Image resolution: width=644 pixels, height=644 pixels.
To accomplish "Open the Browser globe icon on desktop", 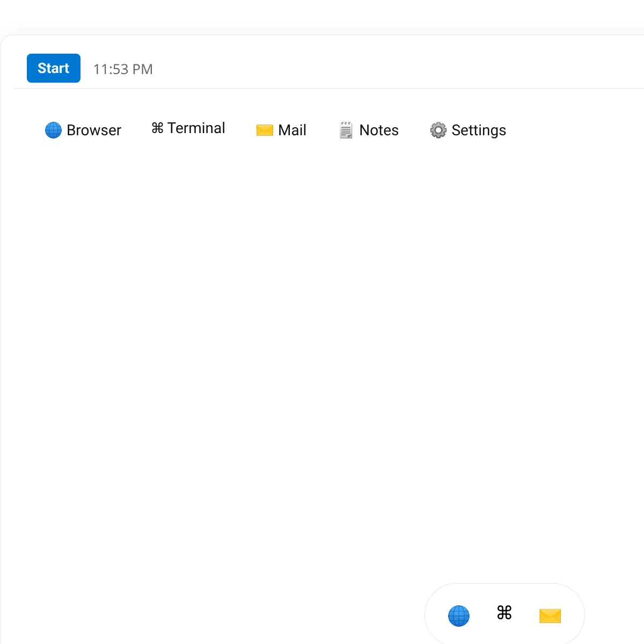I will (x=53, y=130).
